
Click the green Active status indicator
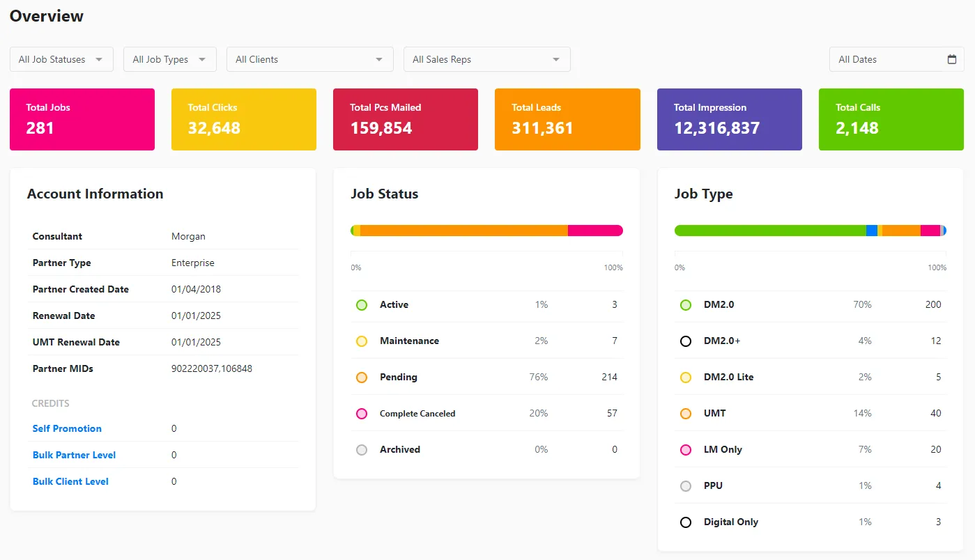pyautogui.click(x=361, y=304)
